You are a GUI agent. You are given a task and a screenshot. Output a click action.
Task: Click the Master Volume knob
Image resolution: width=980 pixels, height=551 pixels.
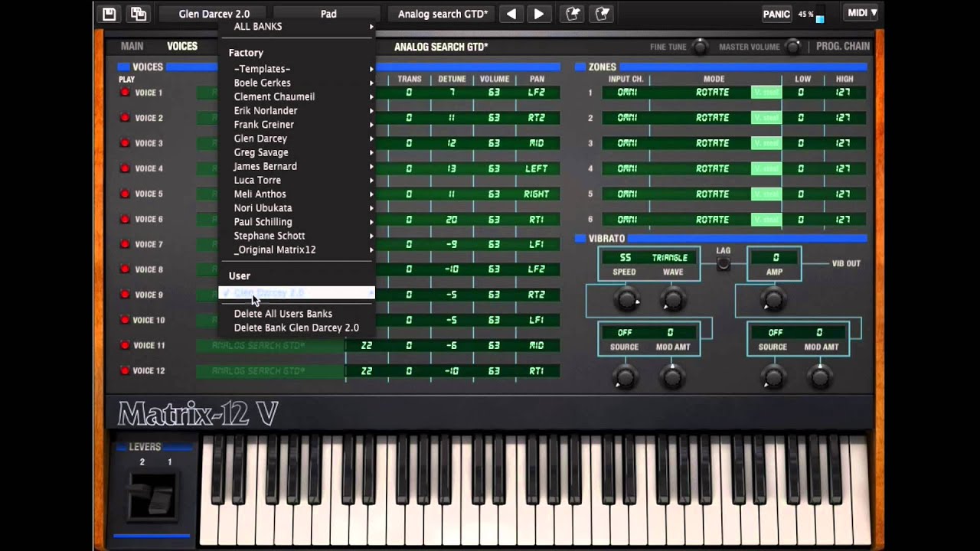[x=792, y=47]
